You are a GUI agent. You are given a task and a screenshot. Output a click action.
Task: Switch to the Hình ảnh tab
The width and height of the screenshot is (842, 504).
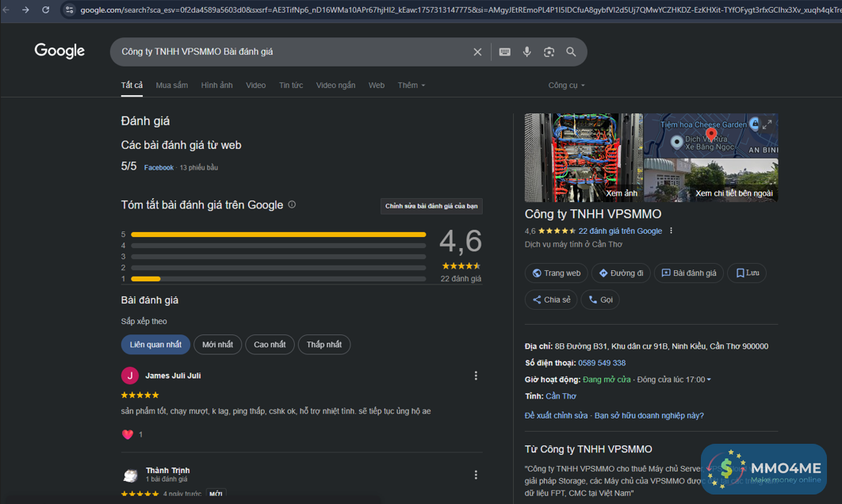[217, 86]
